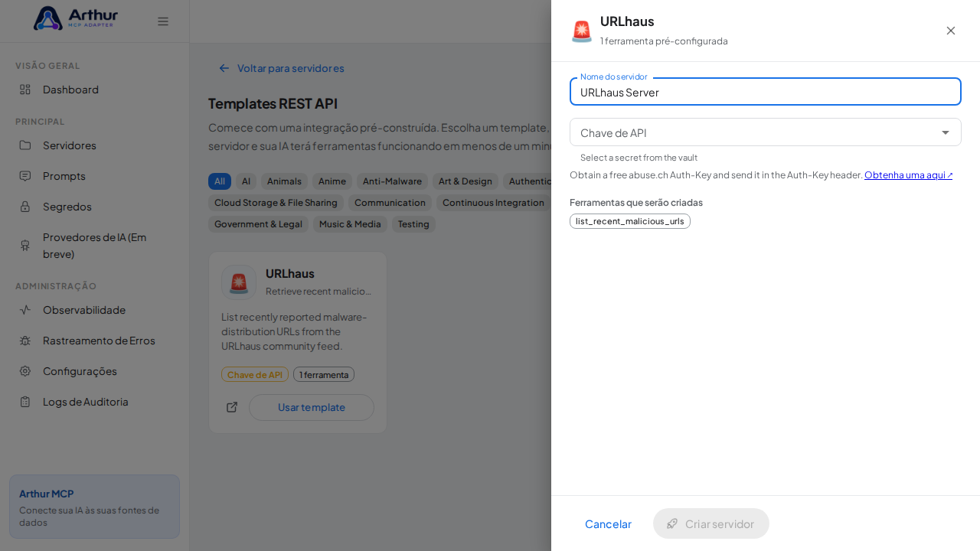980x551 pixels.
Task: Open external link icon on URLhaus card
Action: point(232,407)
